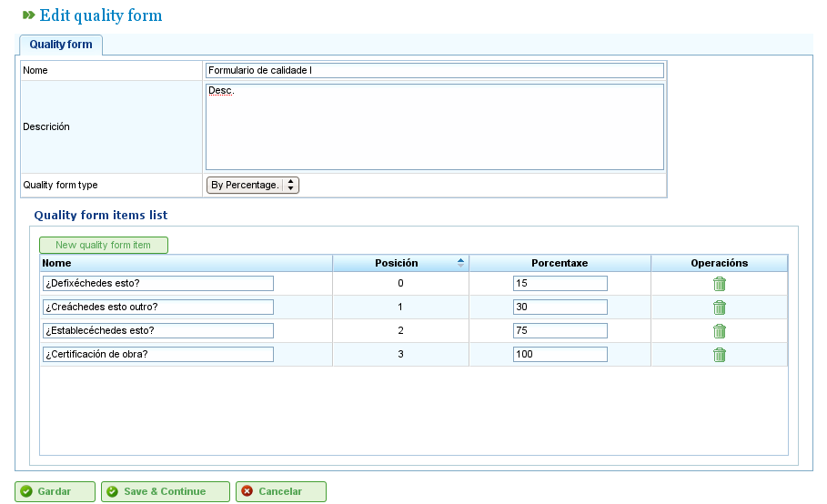Viewport: 827px width, 504px height.
Task: Edit the ¿Certificación de obra? name field
Action: coord(157,354)
